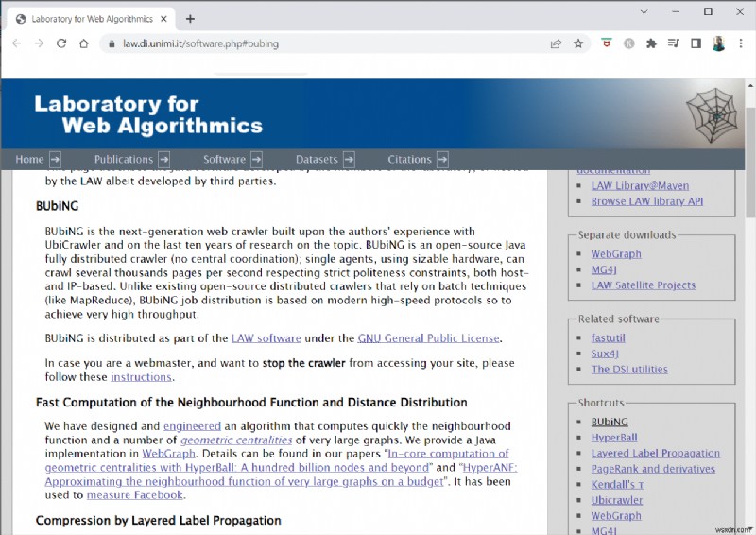Click the vertical page scrollbar thumb

click(750, 163)
